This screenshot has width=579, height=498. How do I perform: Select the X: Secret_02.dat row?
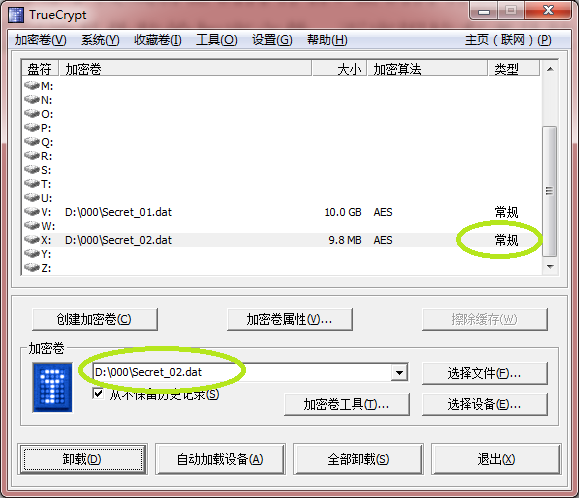282,240
